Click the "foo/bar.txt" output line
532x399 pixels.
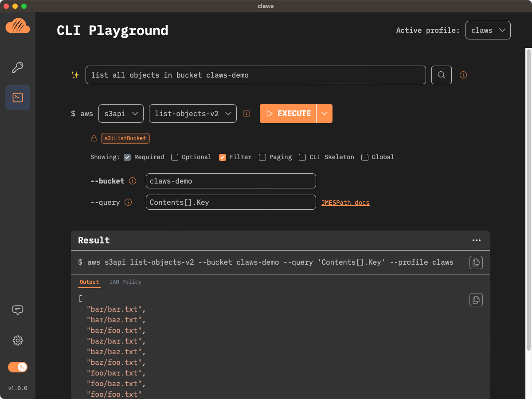click(x=116, y=373)
